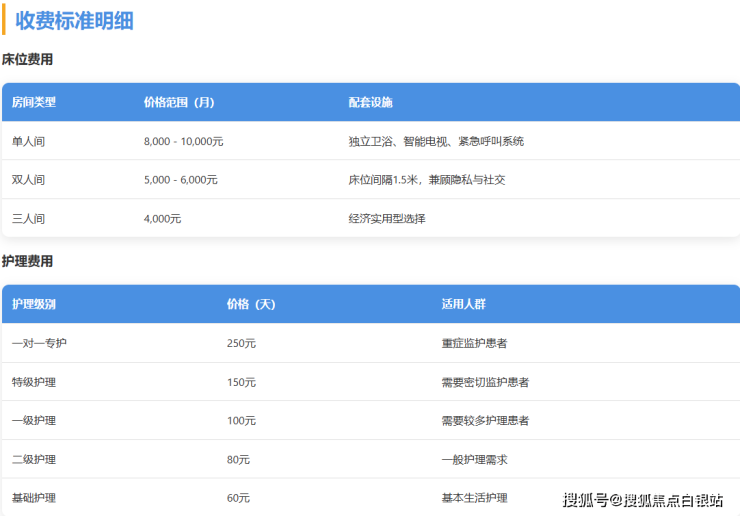This screenshot has width=740, height=516.
Task: Select the 一对一专护 care level cell
Action: point(39,343)
